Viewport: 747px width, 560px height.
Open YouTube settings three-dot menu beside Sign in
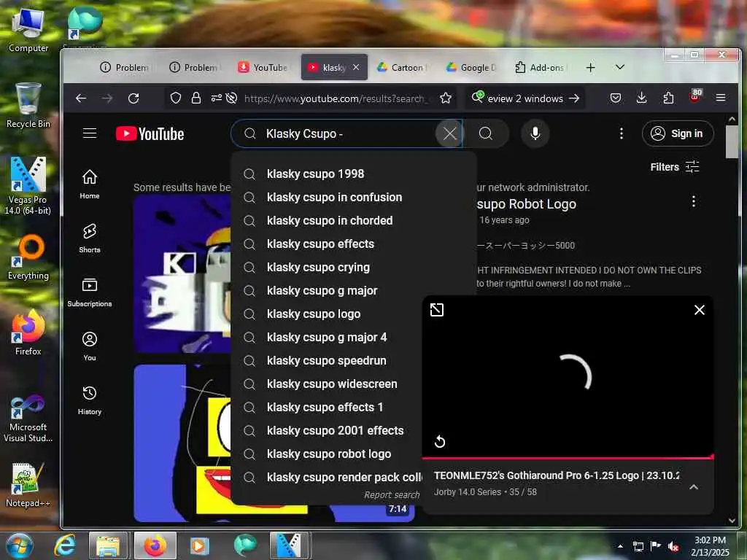pos(622,133)
